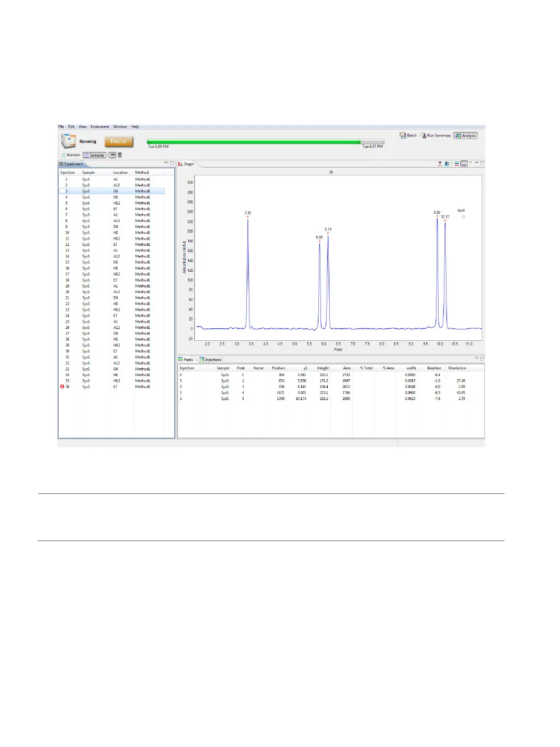Select injection 4 row at location H1

[x=111, y=197]
